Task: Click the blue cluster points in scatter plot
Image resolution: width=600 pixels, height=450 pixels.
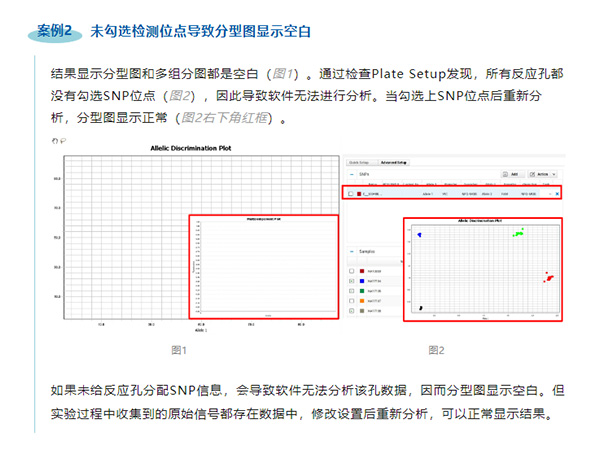Action: point(420,235)
